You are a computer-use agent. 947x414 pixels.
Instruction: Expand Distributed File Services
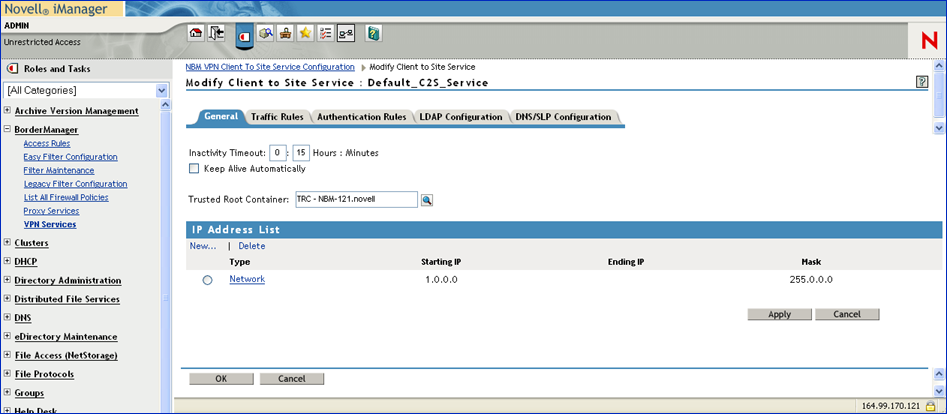(7, 299)
